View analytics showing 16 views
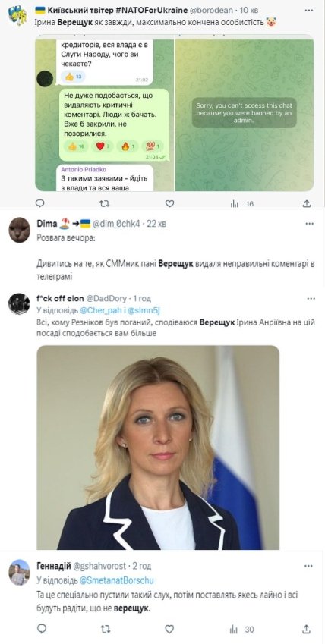The image size is (325, 644). tap(241, 203)
